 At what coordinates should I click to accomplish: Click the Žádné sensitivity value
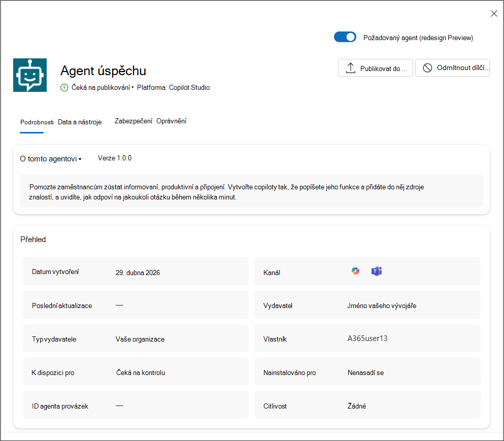click(x=356, y=406)
